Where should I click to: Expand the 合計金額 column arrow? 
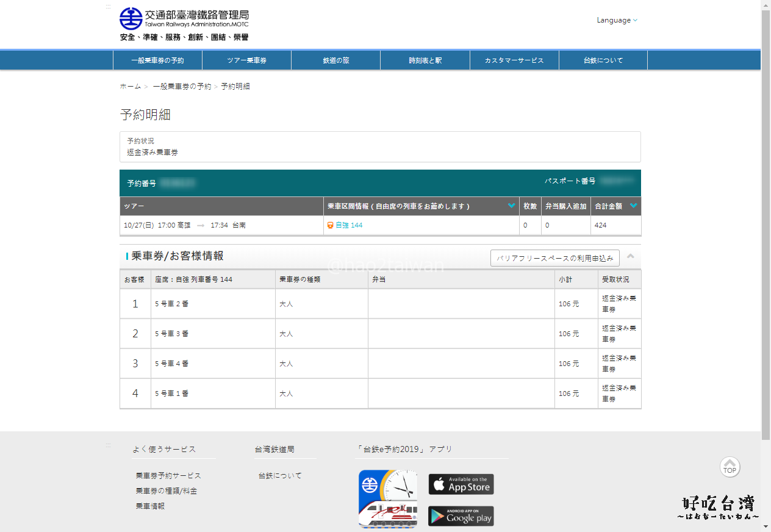[x=634, y=206]
